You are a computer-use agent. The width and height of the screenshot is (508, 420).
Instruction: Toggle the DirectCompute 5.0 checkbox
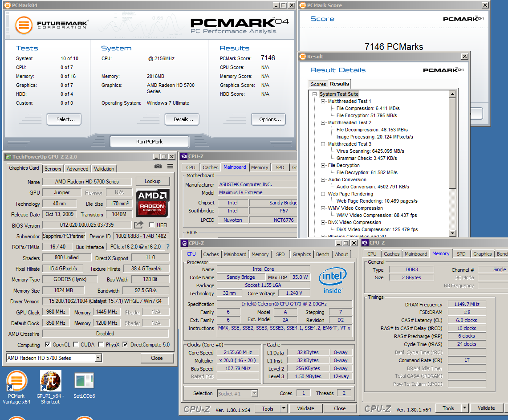point(126,344)
